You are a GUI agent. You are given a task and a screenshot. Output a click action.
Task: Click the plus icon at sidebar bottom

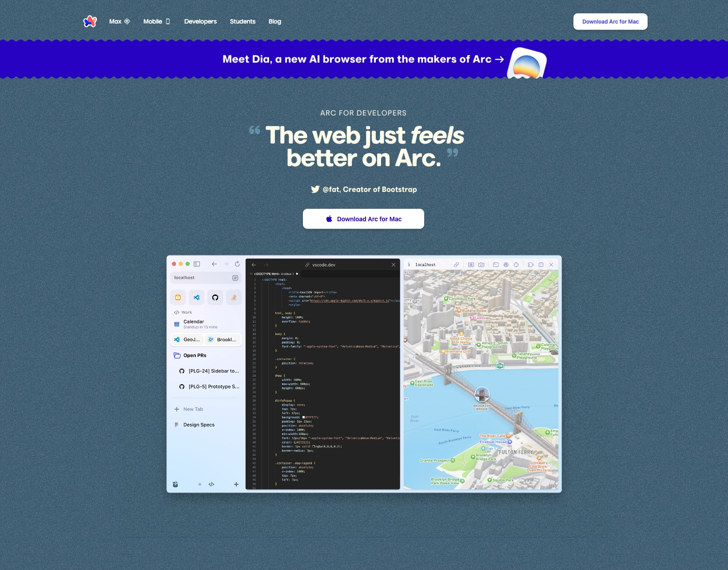pyautogui.click(x=236, y=484)
